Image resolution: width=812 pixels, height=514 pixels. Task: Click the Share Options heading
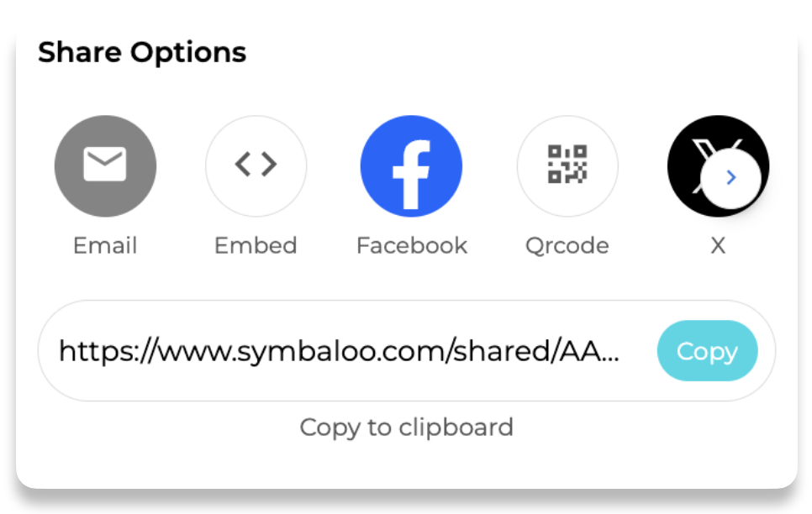pos(142,53)
